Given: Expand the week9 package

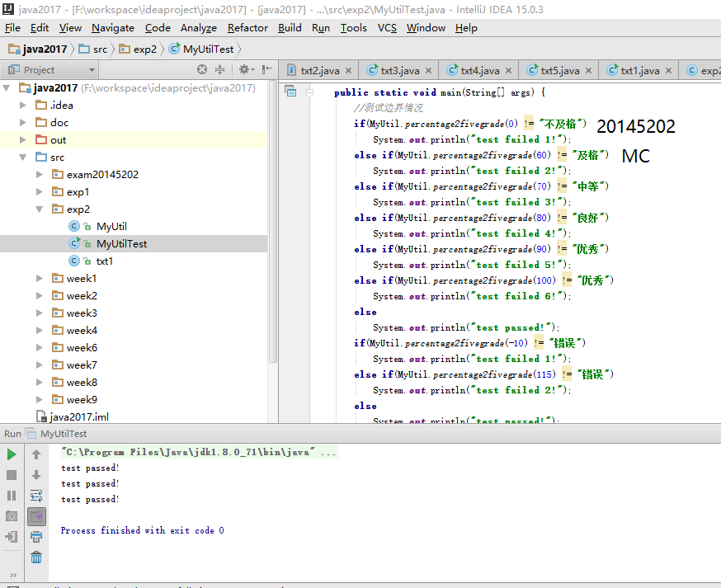Looking at the screenshot, I should coord(39,399).
